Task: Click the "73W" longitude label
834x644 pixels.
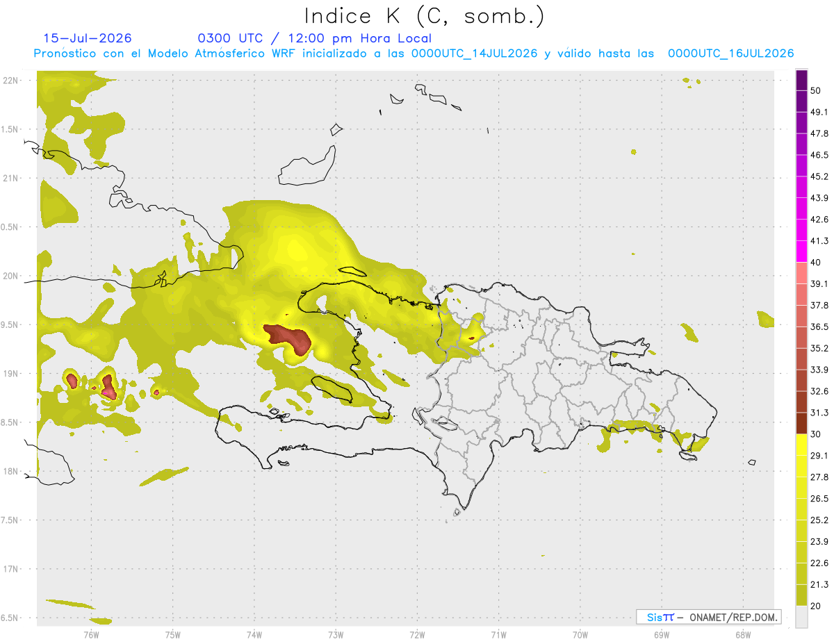Action: pyautogui.click(x=336, y=635)
